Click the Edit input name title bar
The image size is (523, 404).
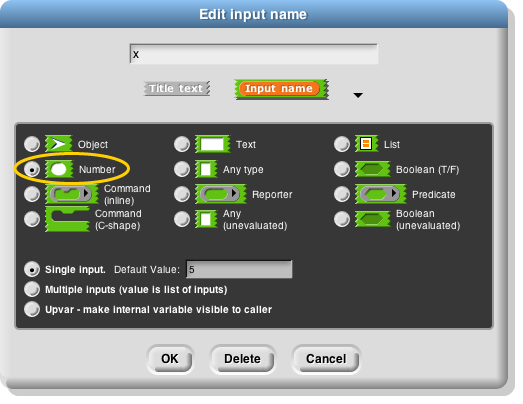pos(253,14)
